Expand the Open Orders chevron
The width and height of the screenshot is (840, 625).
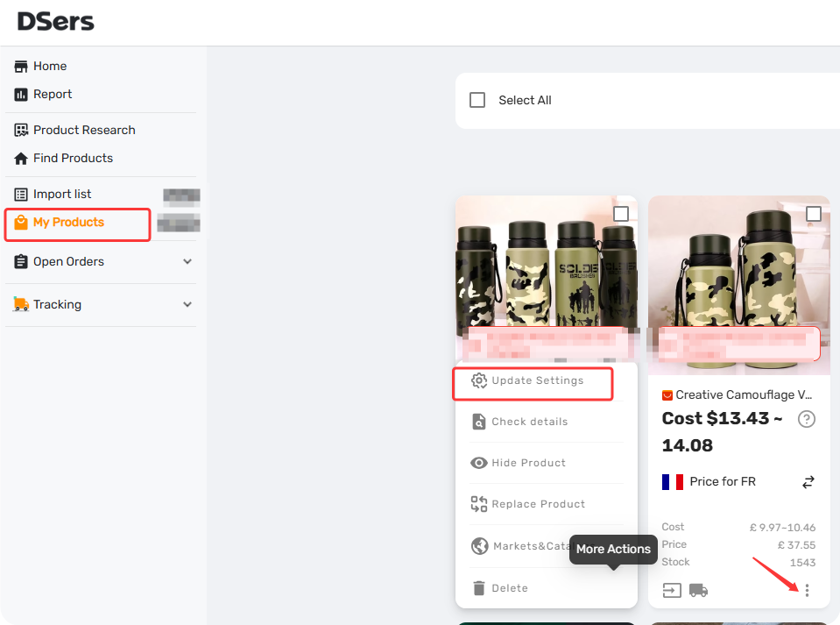187,261
